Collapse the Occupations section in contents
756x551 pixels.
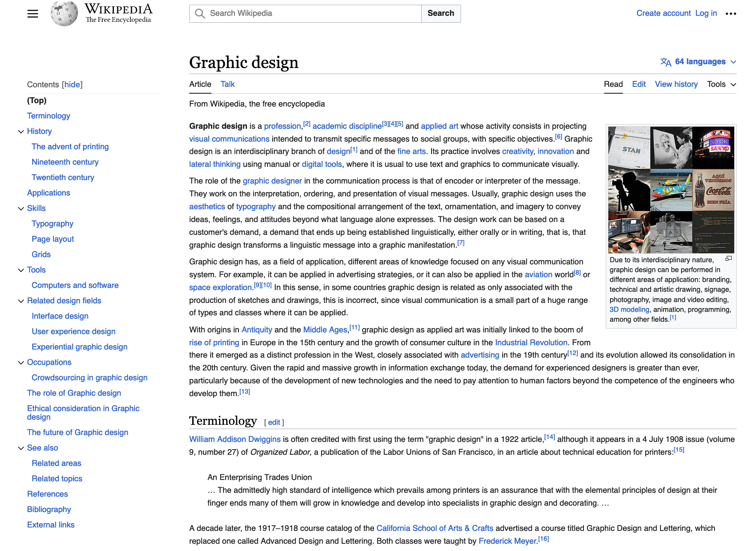tap(21, 362)
